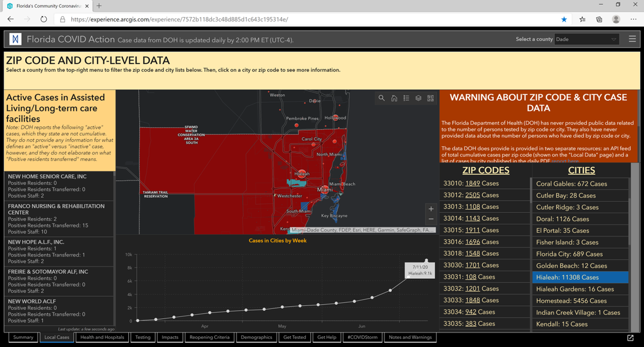Image resolution: width=644 pixels, height=347 pixels.
Task: Select zip code 33013 row
Action: tap(485, 206)
